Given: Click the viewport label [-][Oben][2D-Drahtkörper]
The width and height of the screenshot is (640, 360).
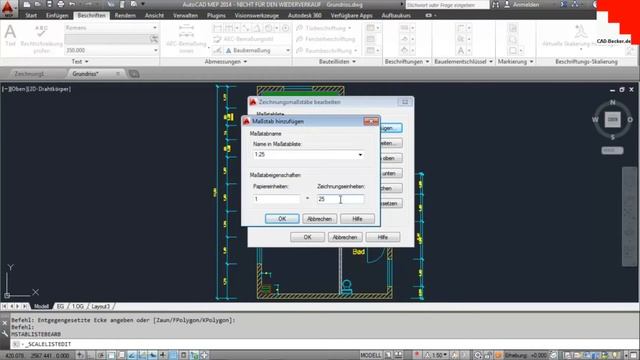Looking at the screenshot, I should click(37, 89).
